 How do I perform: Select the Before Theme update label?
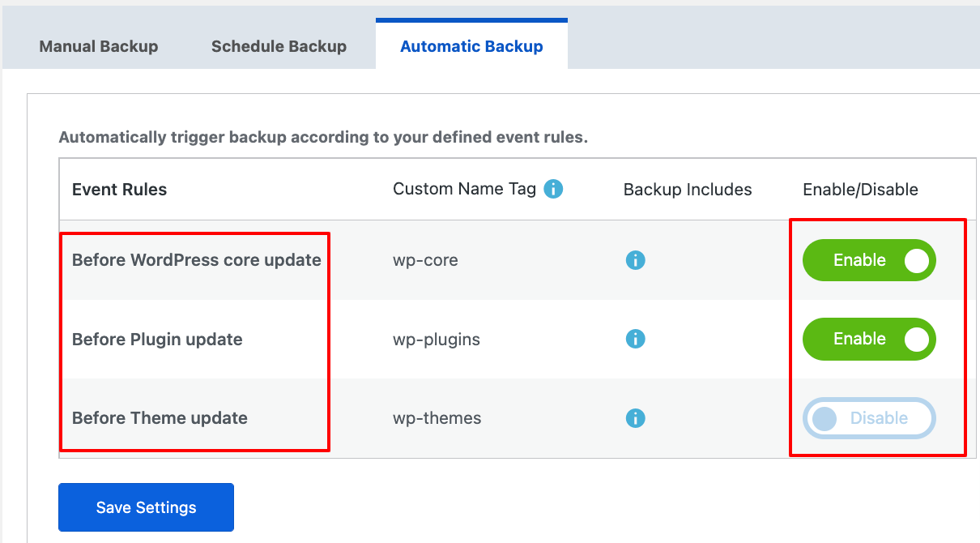pos(159,418)
